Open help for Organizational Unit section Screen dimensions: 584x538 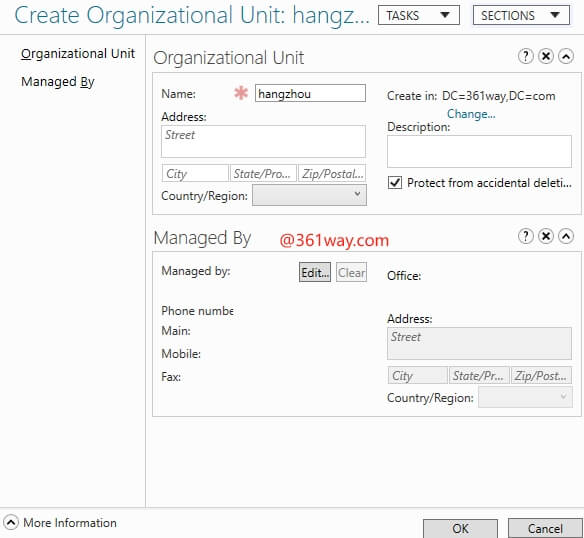526,57
